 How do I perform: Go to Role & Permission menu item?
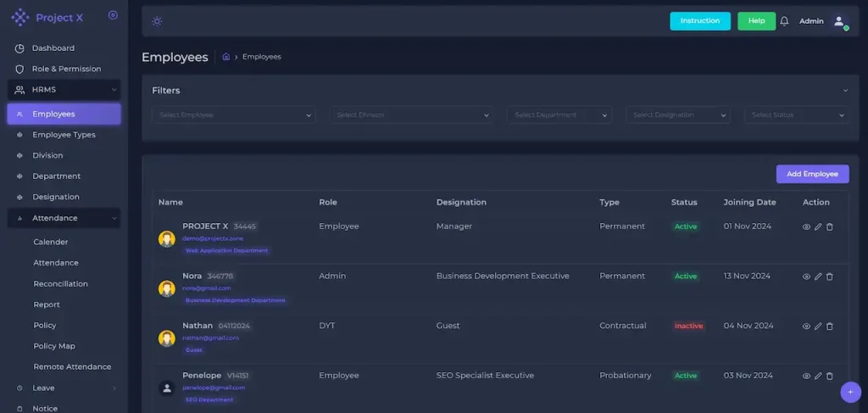tap(66, 69)
